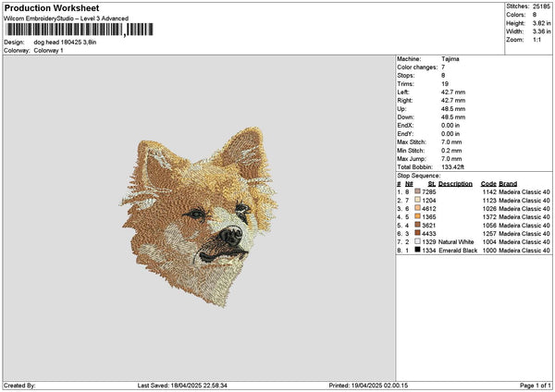Click thread code 1142
This screenshot has width=555, height=392.
489,192
